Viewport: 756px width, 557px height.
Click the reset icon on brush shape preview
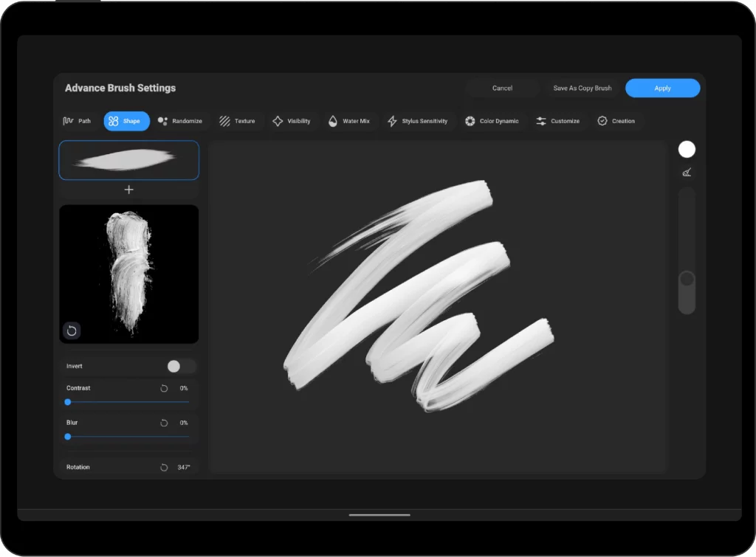click(x=72, y=331)
